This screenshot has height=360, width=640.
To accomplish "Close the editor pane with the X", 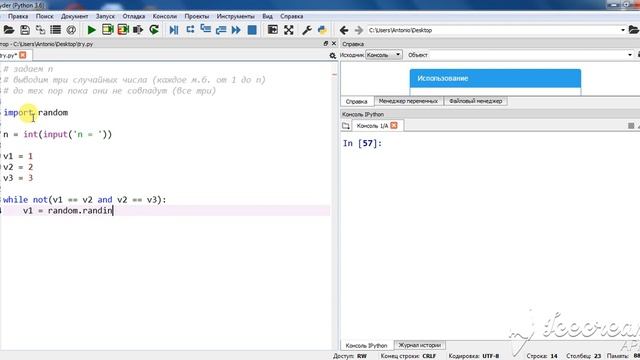I will pyautogui.click(x=334, y=43).
